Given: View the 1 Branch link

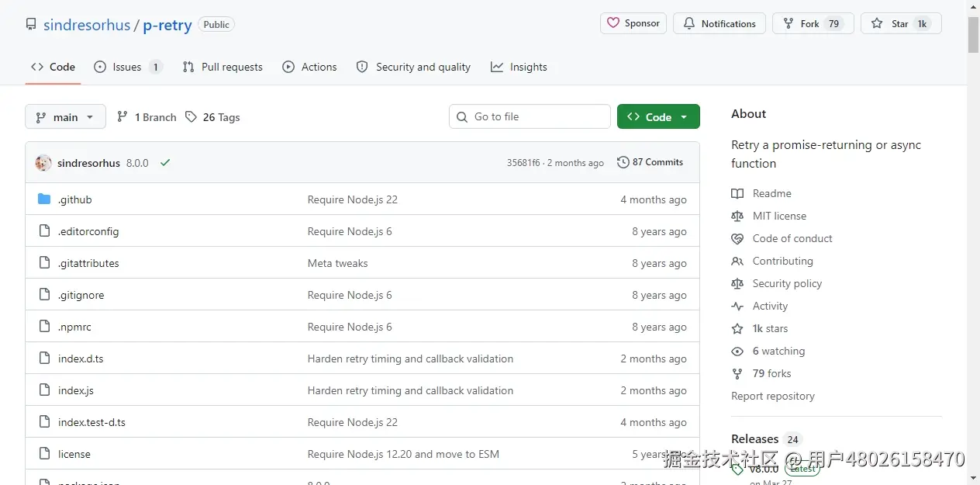Looking at the screenshot, I should click(147, 117).
